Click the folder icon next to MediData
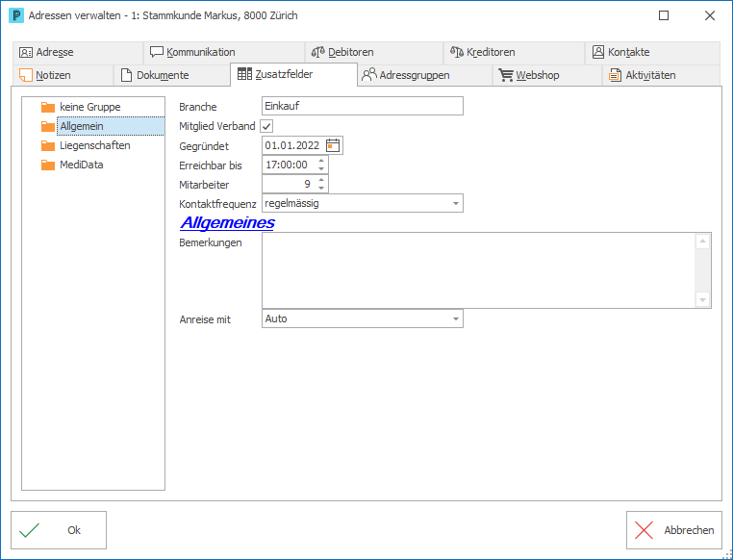Screen dimensions: 733x560 pyautogui.click(x=48, y=165)
